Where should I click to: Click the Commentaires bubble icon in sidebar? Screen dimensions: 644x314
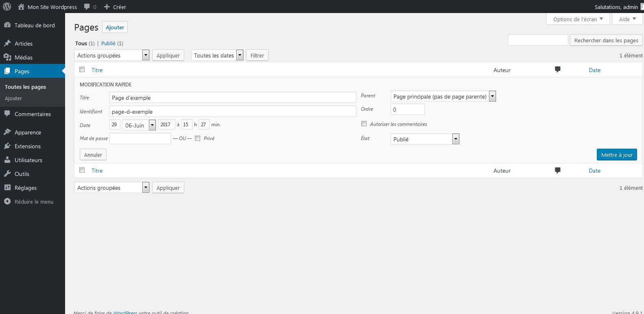(x=7, y=114)
